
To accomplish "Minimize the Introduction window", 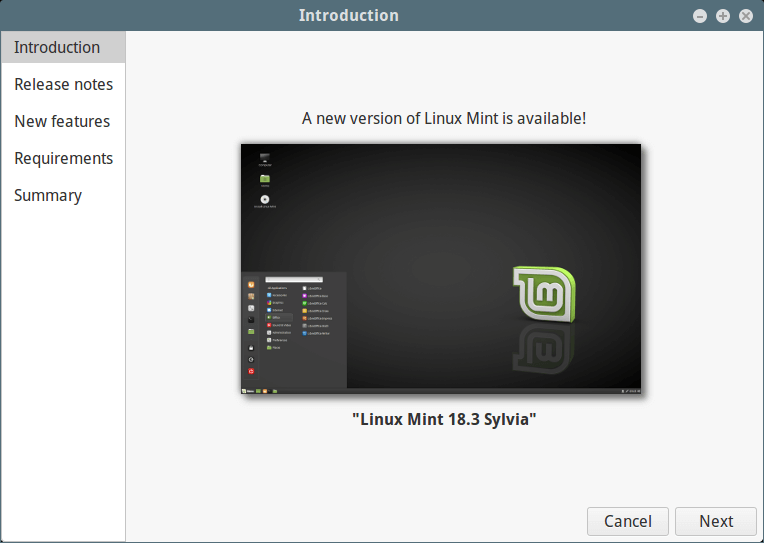I will pos(700,16).
